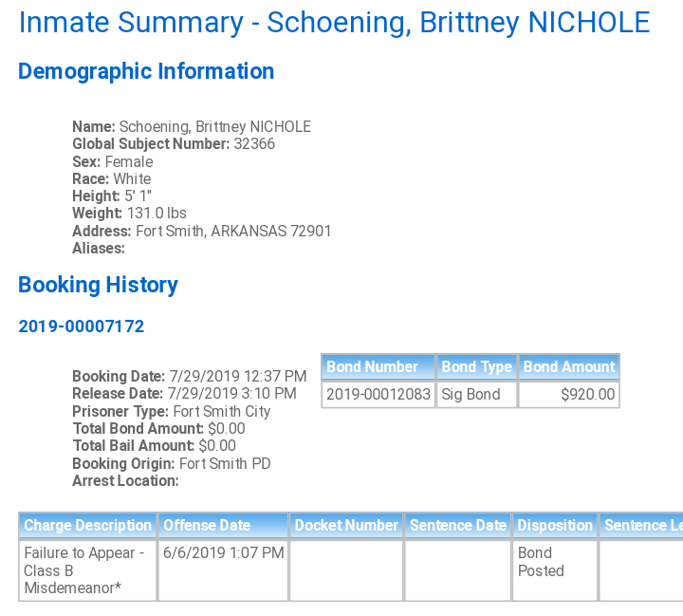683x616 pixels.
Task: Select the Bond Posted disposition cell
Action: [555, 570]
